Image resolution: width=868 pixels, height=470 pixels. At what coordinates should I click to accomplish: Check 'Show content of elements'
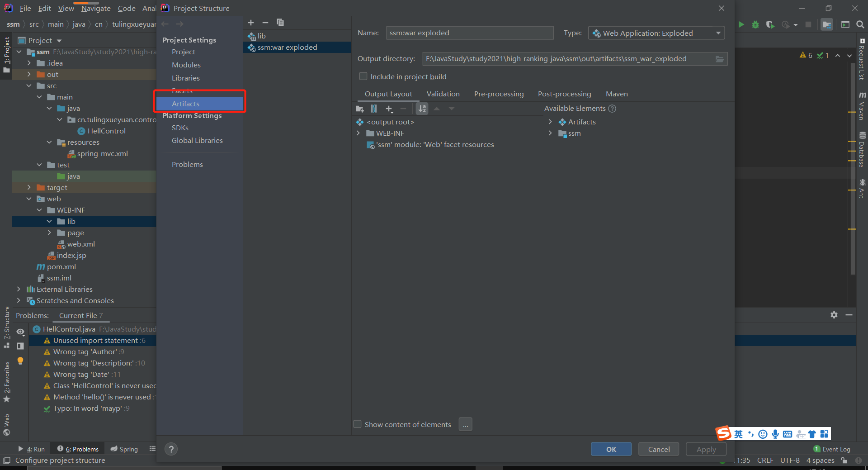(x=357, y=424)
